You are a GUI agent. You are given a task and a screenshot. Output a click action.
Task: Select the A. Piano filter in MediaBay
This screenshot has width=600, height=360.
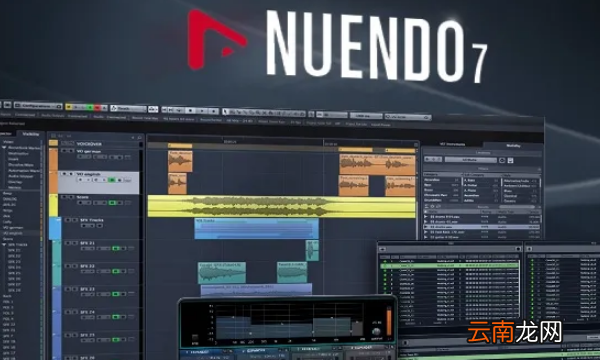pos(482,191)
